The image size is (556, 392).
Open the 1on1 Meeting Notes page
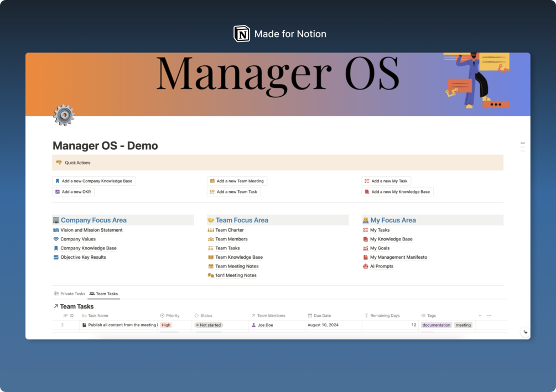point(236,275)
